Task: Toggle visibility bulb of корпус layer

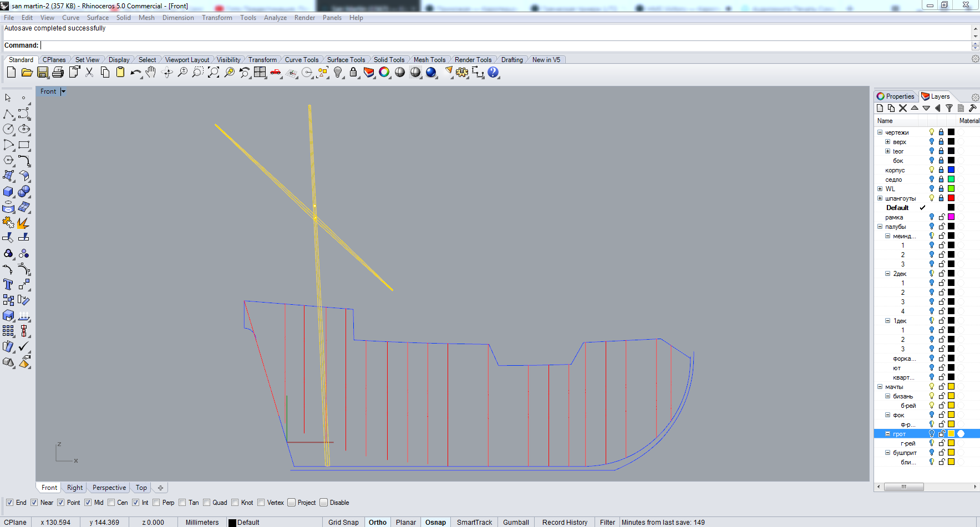Action: tap(932, 170)
